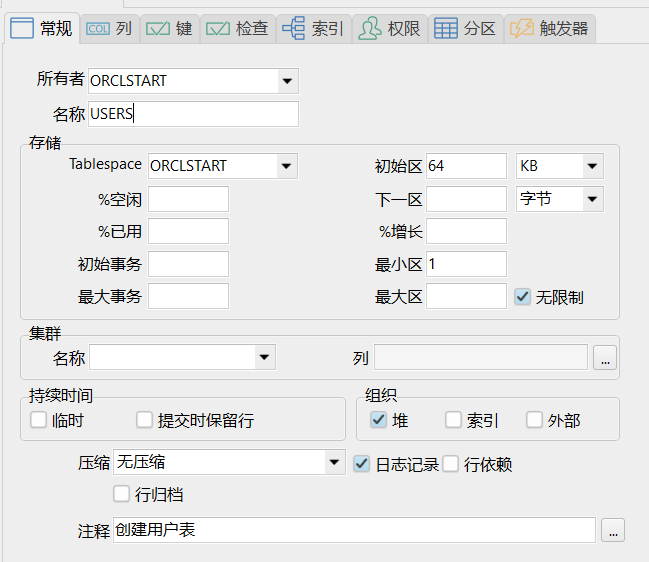Screen dimensions: 649x562
Task: Check the 行依赖 checkbox
Action: pos(450,464)
